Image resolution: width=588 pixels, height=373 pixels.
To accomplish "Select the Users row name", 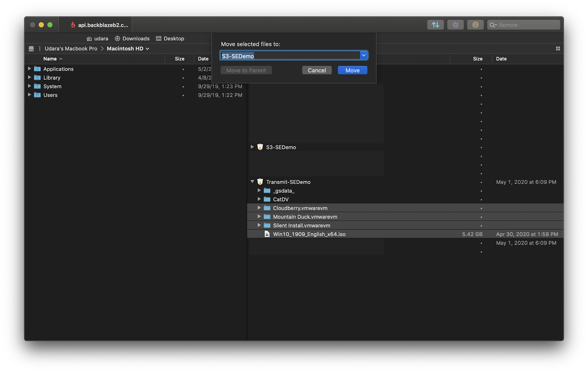I will (x=50, y=95).
